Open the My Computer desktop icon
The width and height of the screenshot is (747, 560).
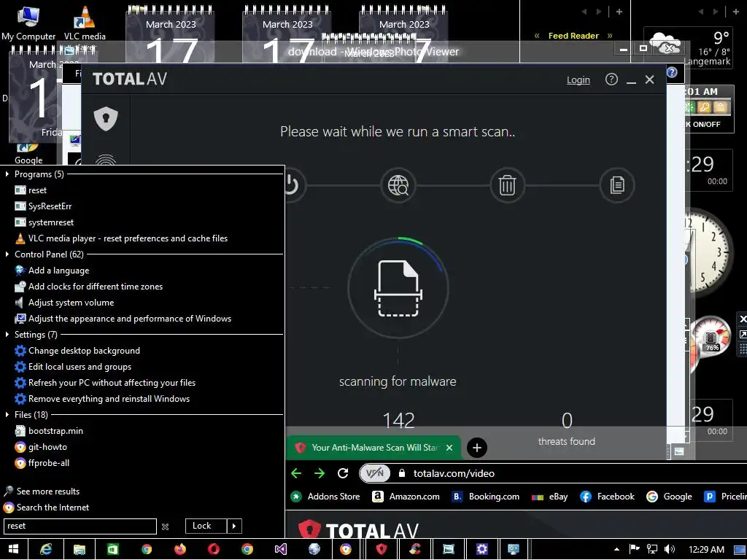[28, 24]
